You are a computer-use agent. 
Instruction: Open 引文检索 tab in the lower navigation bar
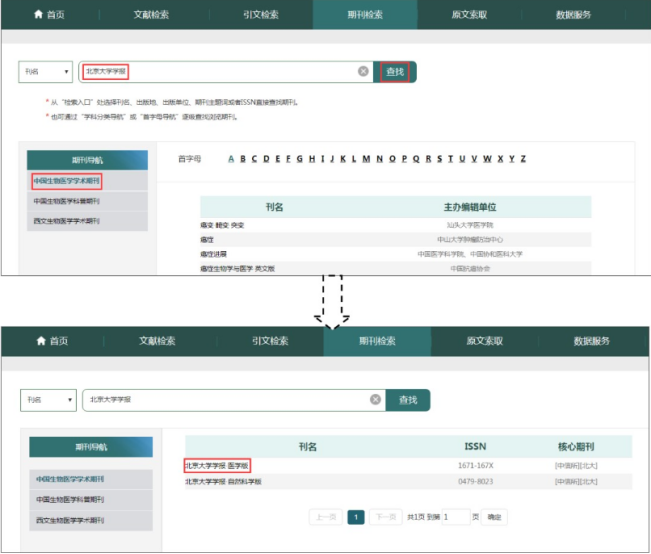pos(270,341)
